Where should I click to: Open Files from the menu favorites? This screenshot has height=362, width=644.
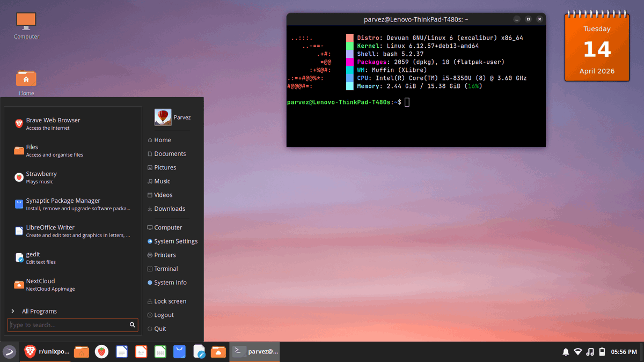click(x=72, y=151)
